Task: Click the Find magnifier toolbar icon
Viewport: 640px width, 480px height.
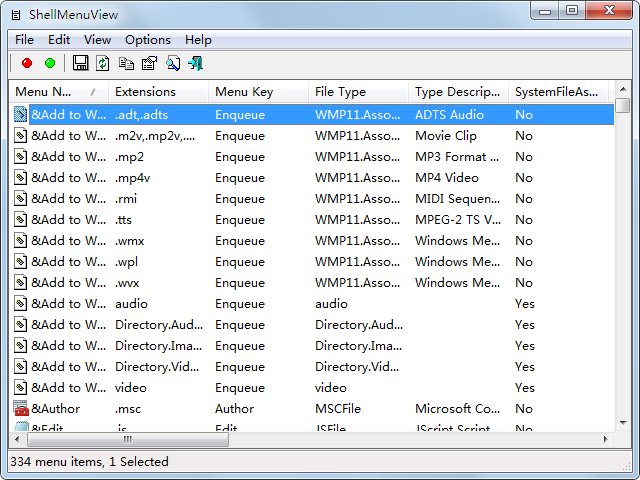Action: 173,63
